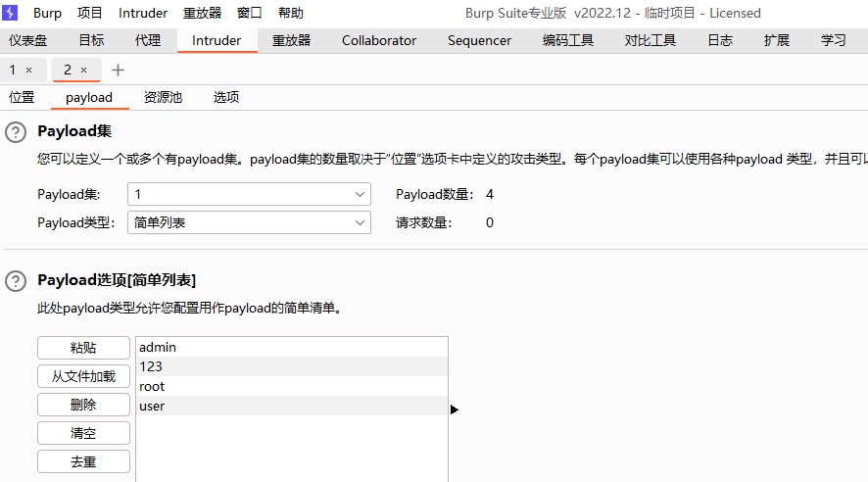This screenshot has width=868, height=482.
Task: Open the 窗口 menu
Action: (x=249, y=13)
